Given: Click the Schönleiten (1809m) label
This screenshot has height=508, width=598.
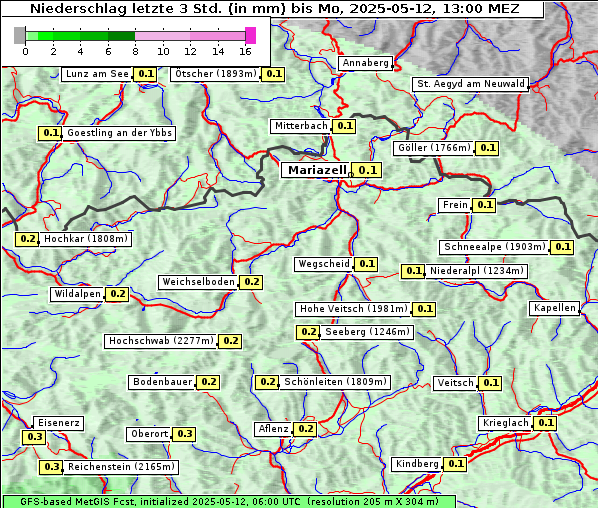Looking at the screenshot, I should pos(335,382).
